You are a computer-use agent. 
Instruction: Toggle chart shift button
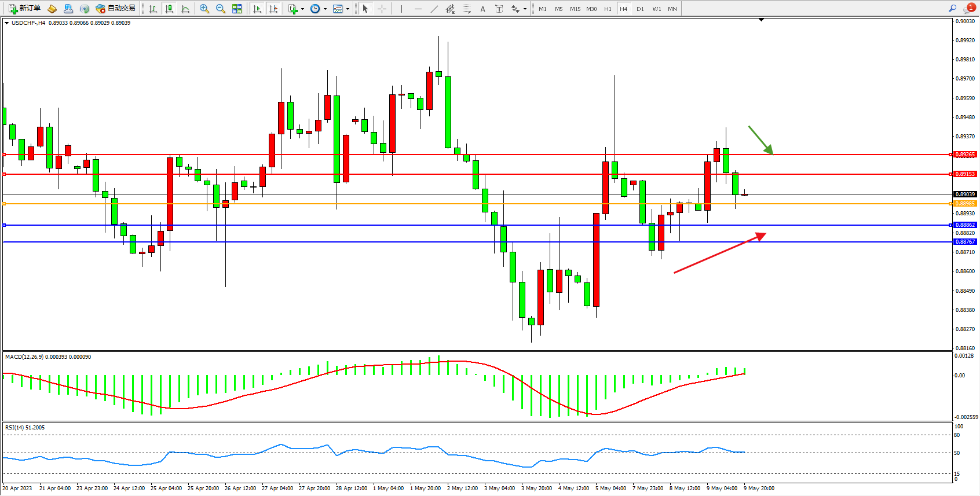(273, 9)
